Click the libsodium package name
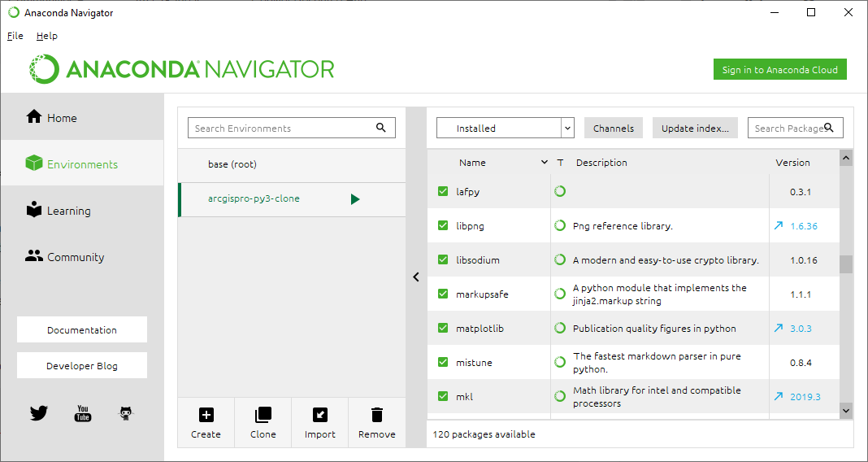868x462 pixels. [x=478, y=259]
